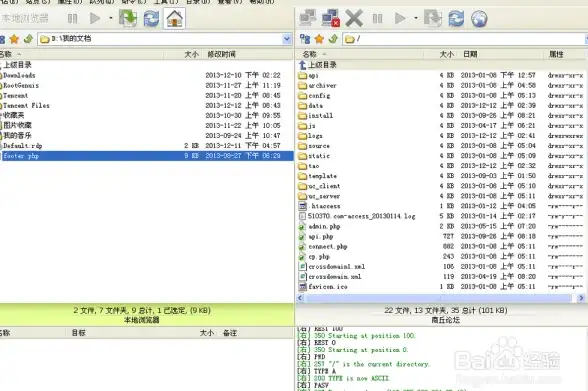Click the remote pane pause icon
Viewport: 588px width, 391px height.
[x=377, y=18]
